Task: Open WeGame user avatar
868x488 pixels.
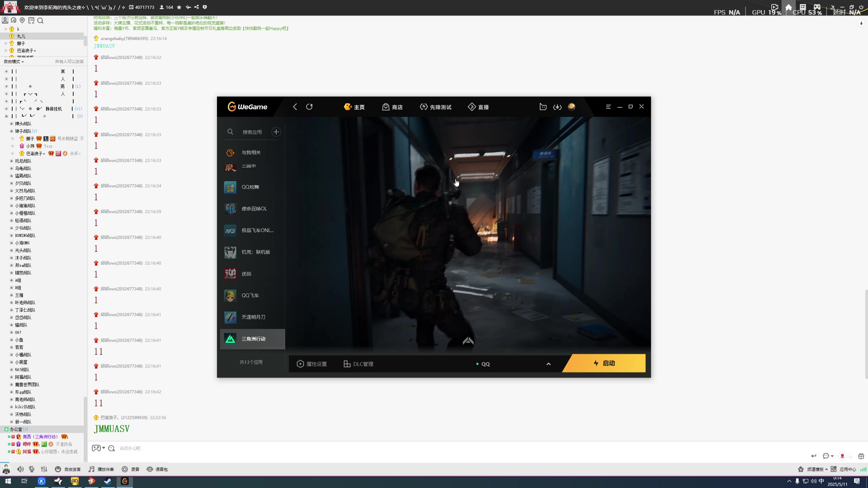Action: (572, 107)
